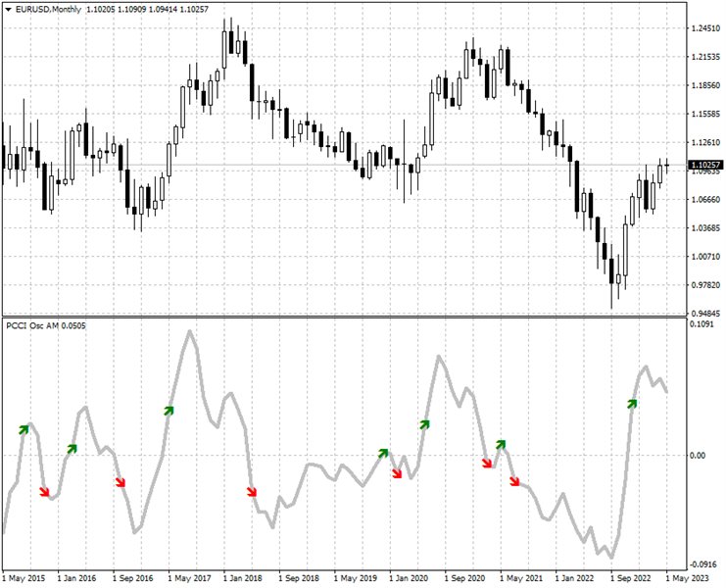
Task: Click the 1 Jan 2016 date label
Action: point(76,578)
